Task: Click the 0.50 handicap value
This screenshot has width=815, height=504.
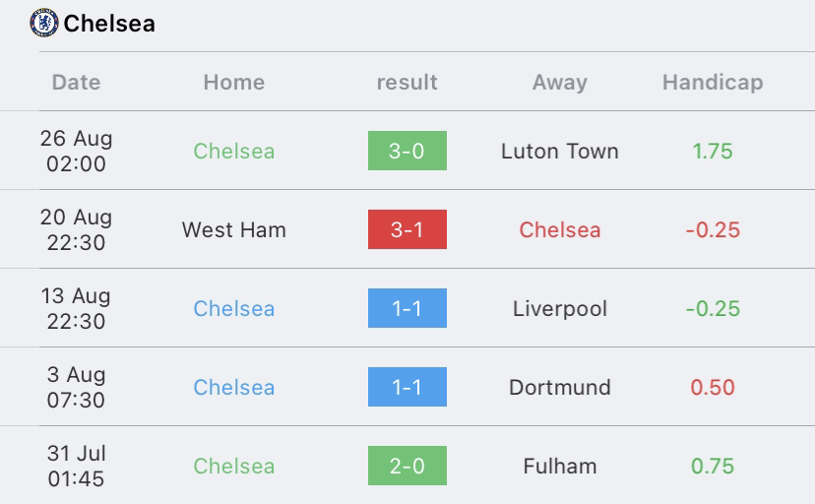Action: (x=713, y=387)
